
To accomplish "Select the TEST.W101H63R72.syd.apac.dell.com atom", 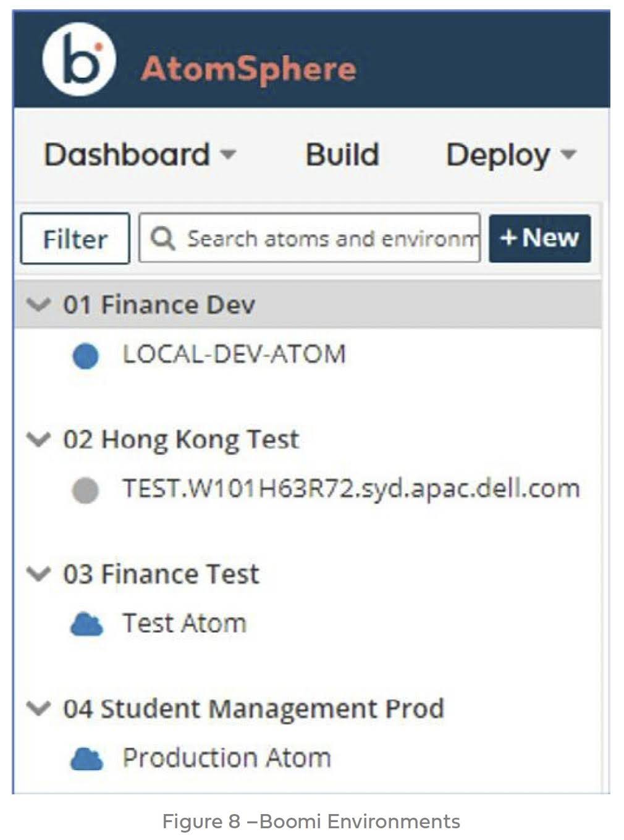I will click(350, 489).
